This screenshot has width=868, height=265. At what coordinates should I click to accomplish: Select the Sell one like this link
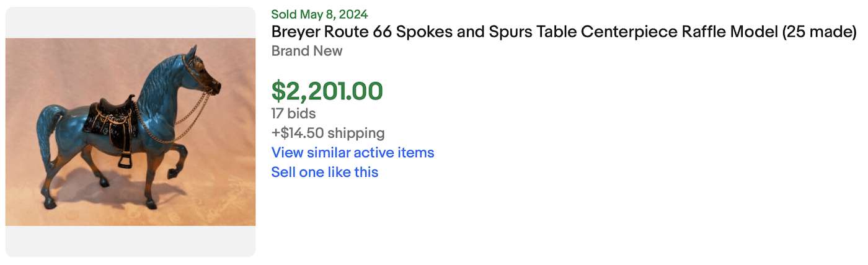(x=324, y=172)
